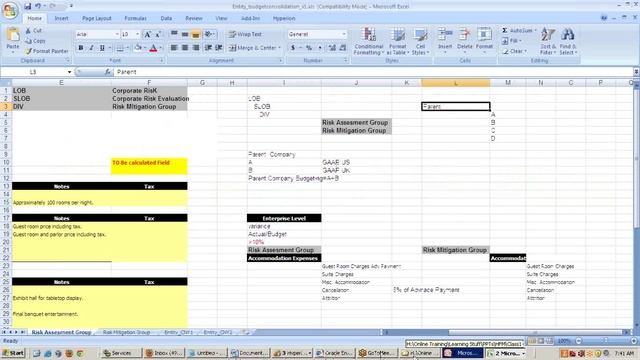Open Conditional Formatting menu
The width and height of the screenshot is (640, 360).
[x=369, y=41]
